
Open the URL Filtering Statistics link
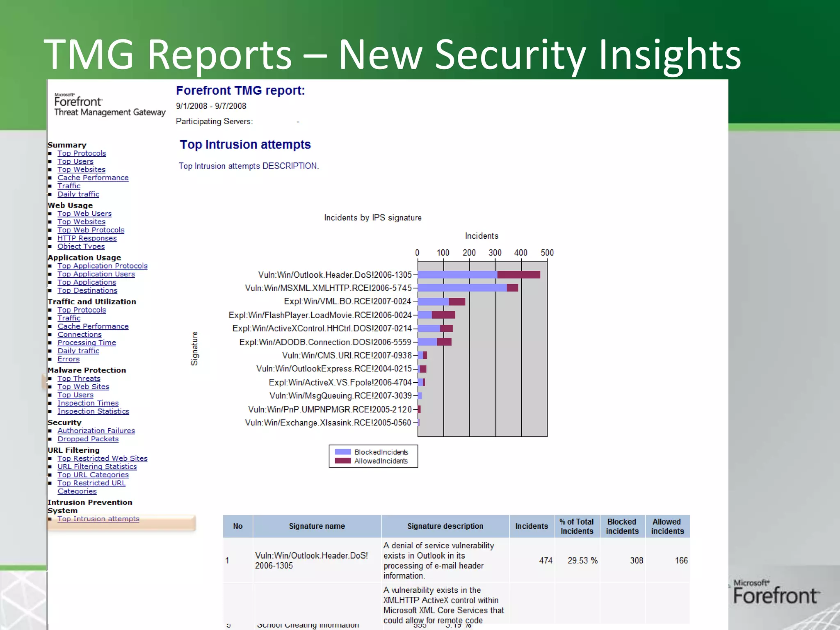(97, 466)
